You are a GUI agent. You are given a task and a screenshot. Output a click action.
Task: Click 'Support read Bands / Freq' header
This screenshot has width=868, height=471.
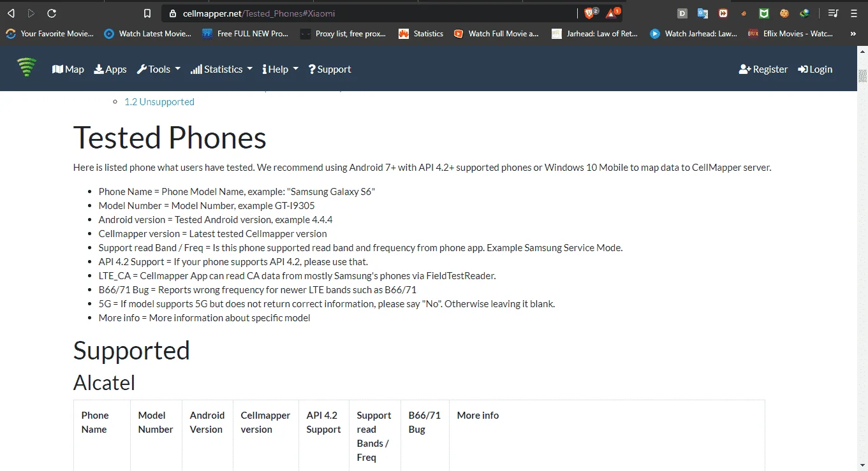(x=374, y=437)
